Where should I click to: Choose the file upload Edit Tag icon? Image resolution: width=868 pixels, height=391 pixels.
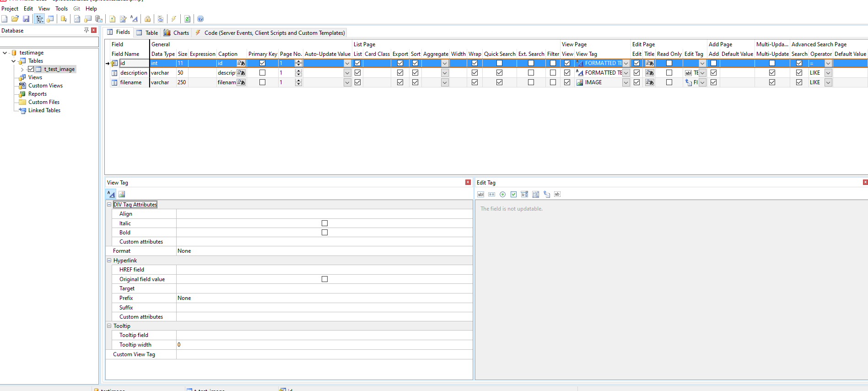pos(547,194)
